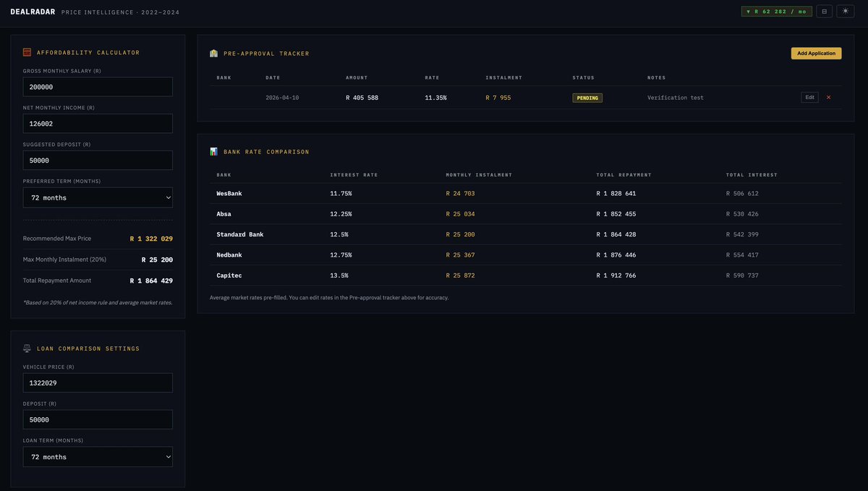Screen dimensions: 868x491
Task: Click Max Monthly Instalment value in calculator
Action: (157, 260)
